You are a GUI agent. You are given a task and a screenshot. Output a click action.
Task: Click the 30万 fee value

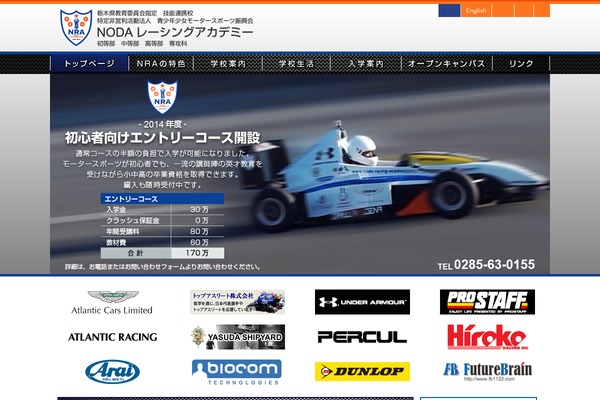(199, 209)
